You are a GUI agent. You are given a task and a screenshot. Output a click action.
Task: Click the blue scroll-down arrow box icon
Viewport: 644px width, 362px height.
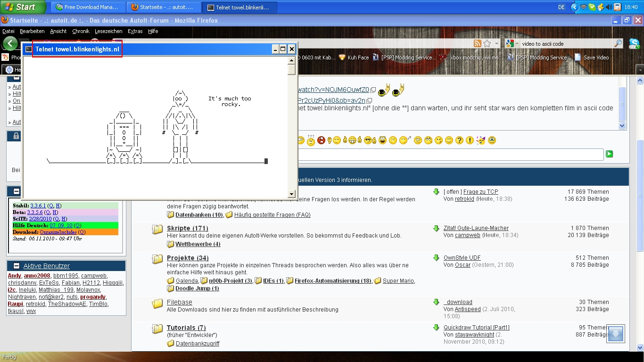pyautogui.click(x=616, y=334)
